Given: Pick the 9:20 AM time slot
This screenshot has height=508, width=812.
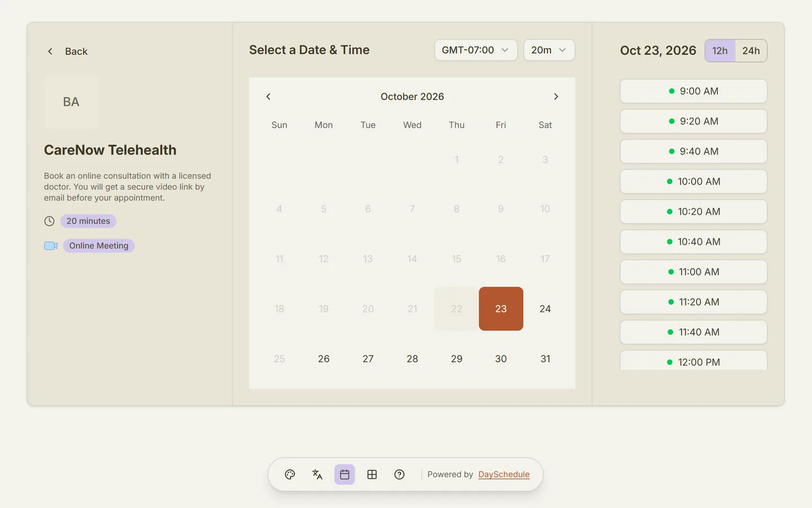Looking at the screenshot, I should coord(694,121).
